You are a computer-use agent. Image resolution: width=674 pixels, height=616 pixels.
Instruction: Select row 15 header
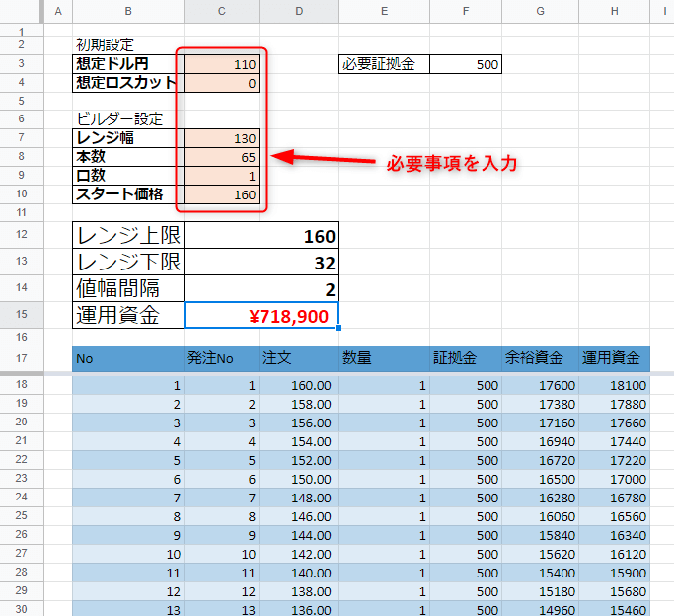click(22, 314)
